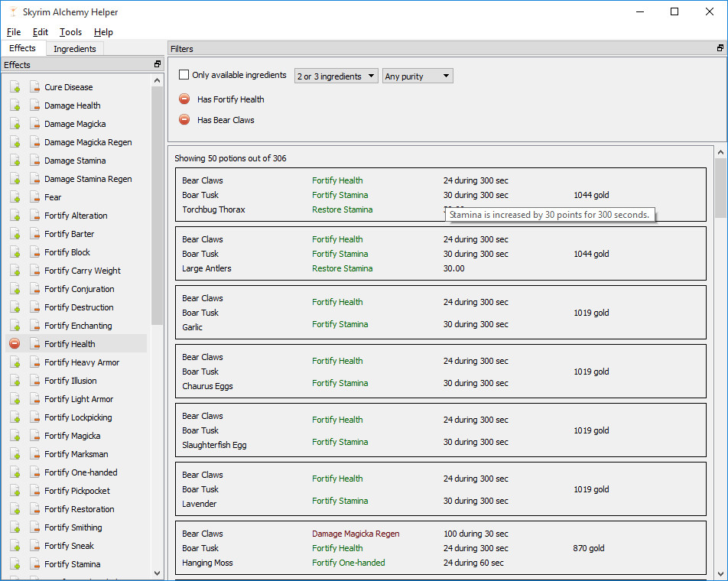Exclude Fortify Conjuration minus icon
The width and height of the screenshot is (728, 581).
(x=34, y=289)
